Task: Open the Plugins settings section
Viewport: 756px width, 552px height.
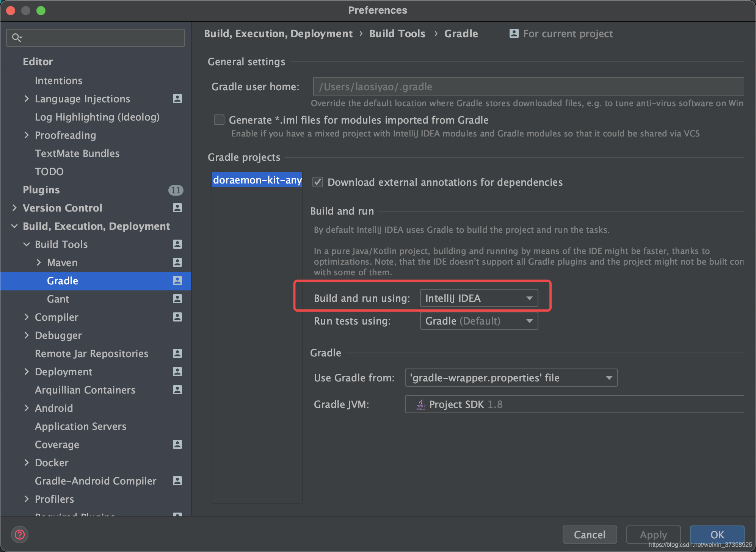Action: coord(41,190)
